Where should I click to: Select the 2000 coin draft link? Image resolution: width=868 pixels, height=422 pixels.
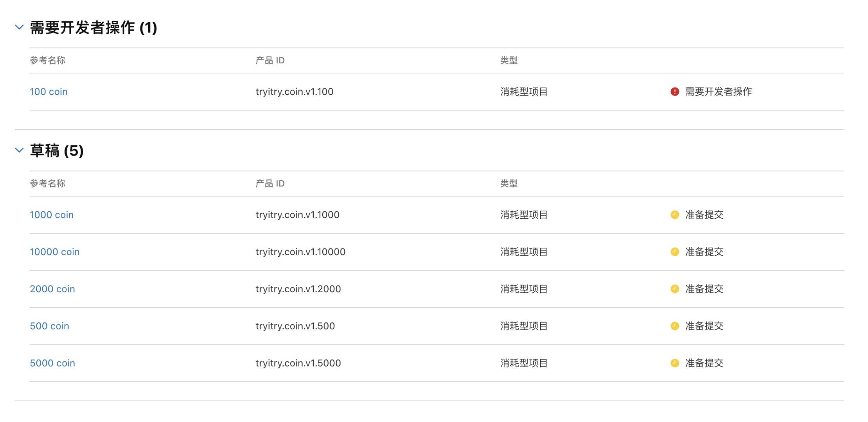coord(52,289)
